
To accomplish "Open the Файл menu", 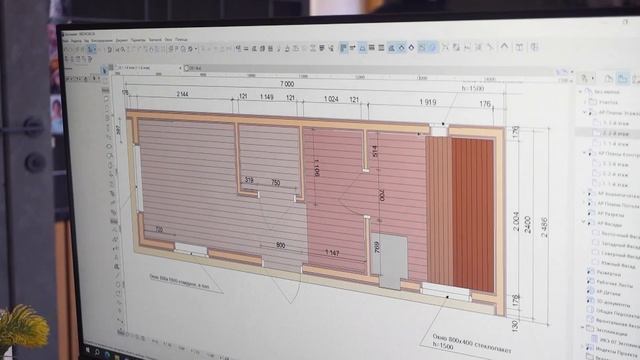I will (67, 40).
